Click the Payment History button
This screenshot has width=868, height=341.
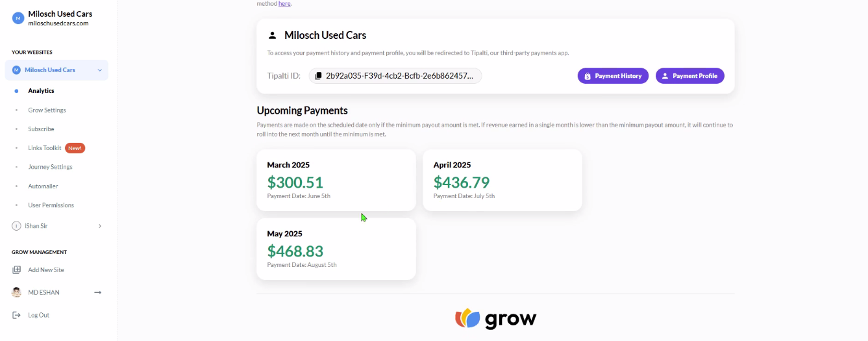(x=613, y=76)
